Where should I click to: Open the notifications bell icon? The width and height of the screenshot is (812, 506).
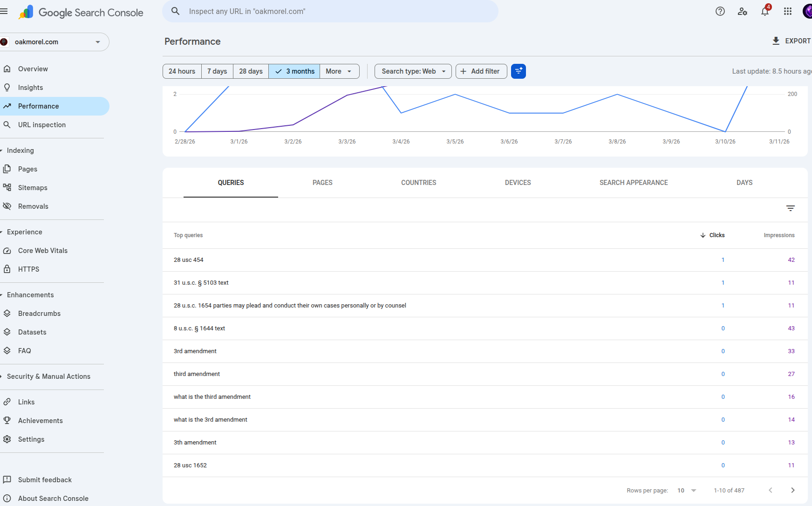tap(765, 11)
